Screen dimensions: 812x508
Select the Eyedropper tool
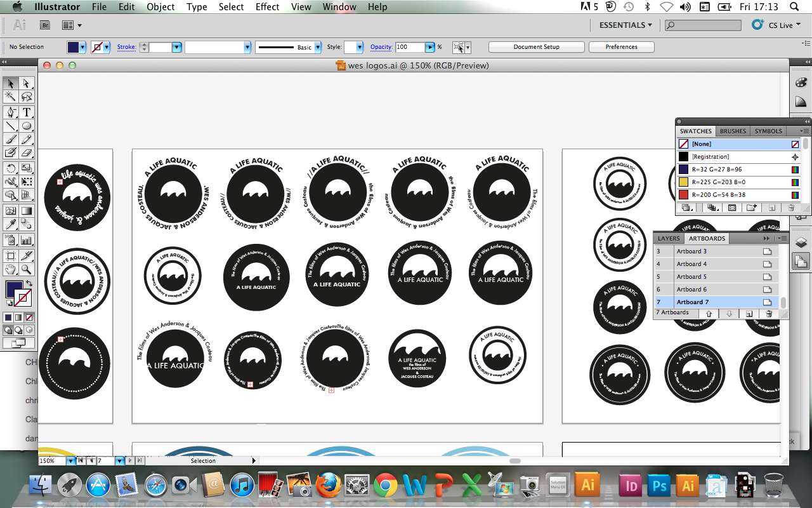pos(11,224)
